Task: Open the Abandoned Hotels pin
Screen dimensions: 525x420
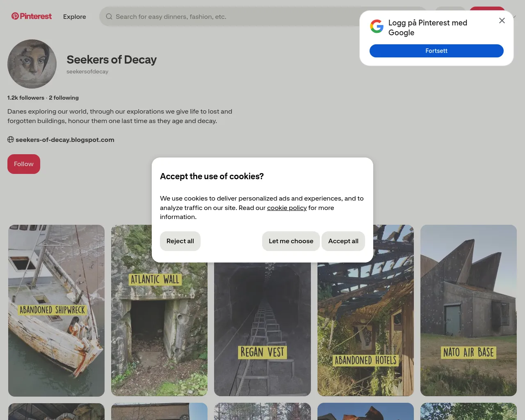Action: point(365,310)
